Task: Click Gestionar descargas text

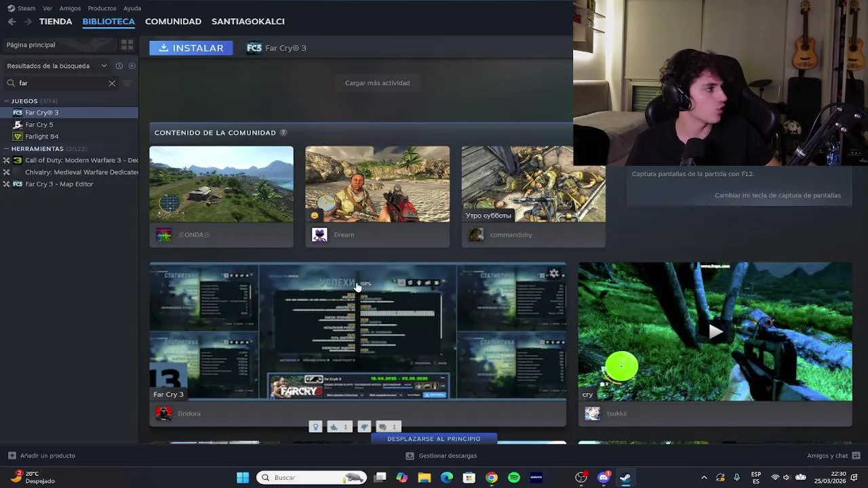Action: [x=448, y=455]
